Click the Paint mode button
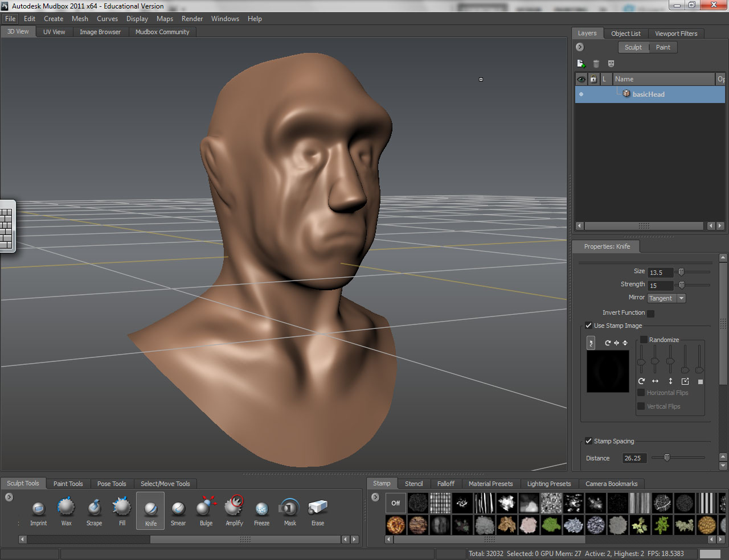 [x=663, y=47]
